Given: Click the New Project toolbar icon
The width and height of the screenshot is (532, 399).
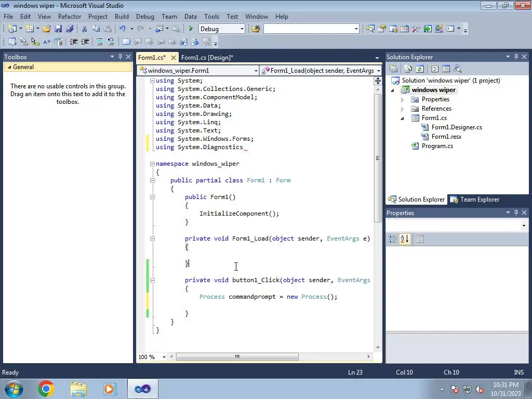Looking at the screenshot, I should click(12, 29).
